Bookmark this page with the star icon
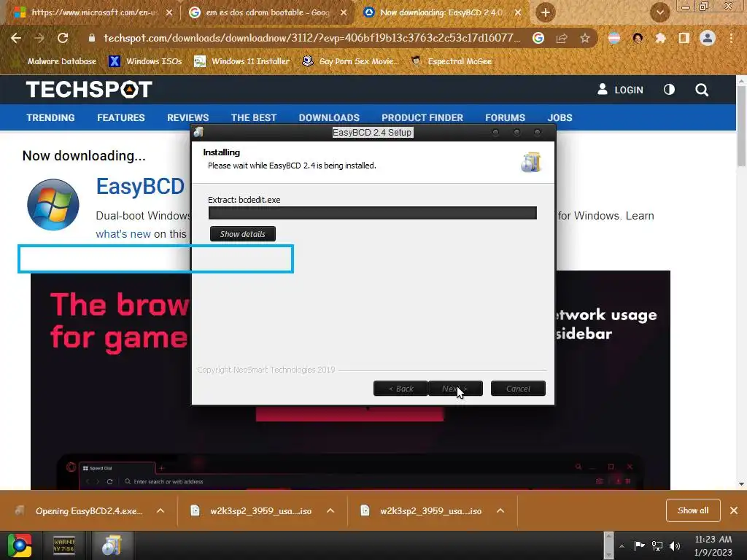Viewport: 747px width, 560px height. 585,38
